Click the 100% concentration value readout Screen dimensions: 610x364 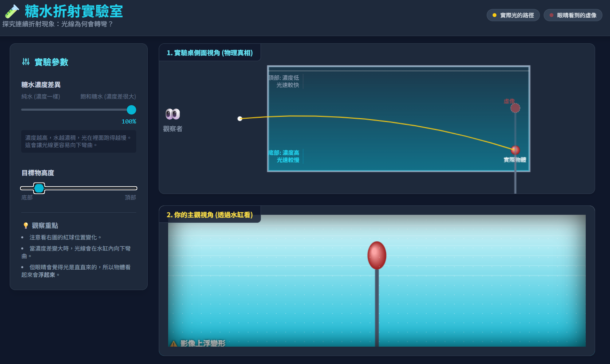coord(129,121)
